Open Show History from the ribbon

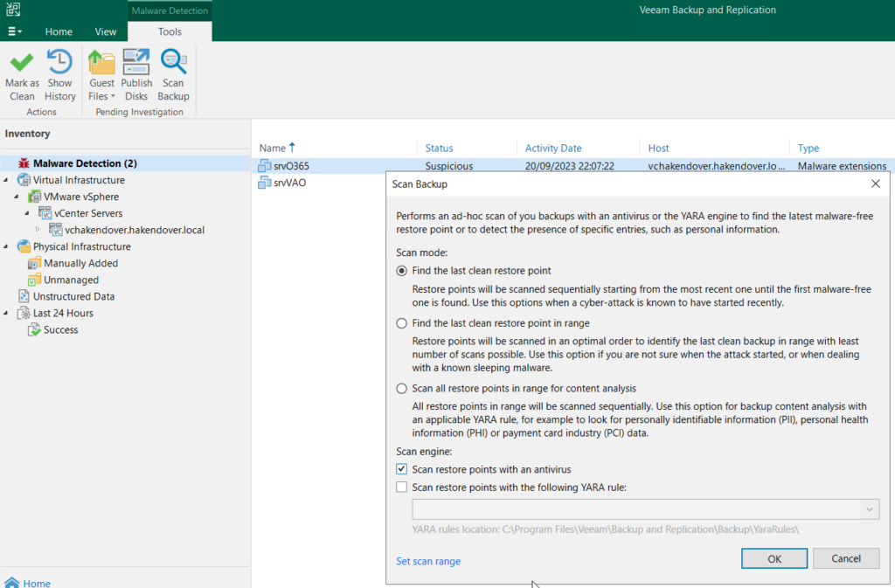pos(60,76)
